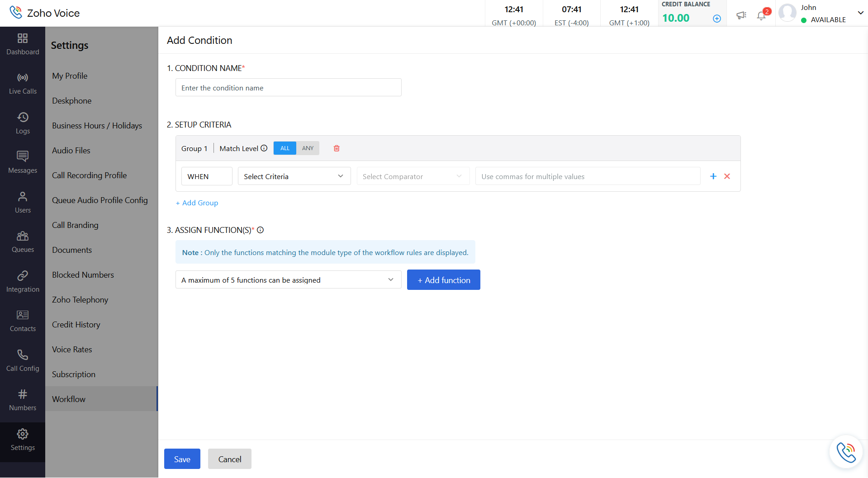Show Match Level info tooltip icon

click(264, 148)
